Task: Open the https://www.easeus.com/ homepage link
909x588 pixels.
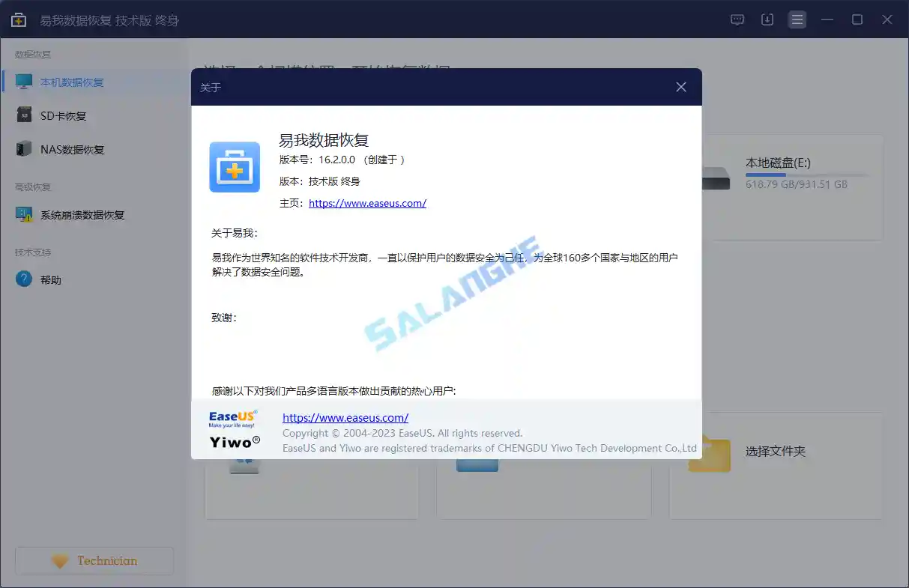Action: pyautogui.click(x=367, y=203)
